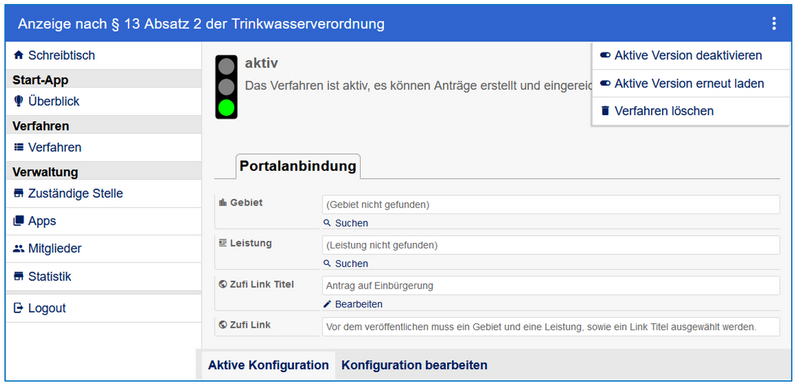Click the Mitglieder people icon

click(x=19, y=249)
